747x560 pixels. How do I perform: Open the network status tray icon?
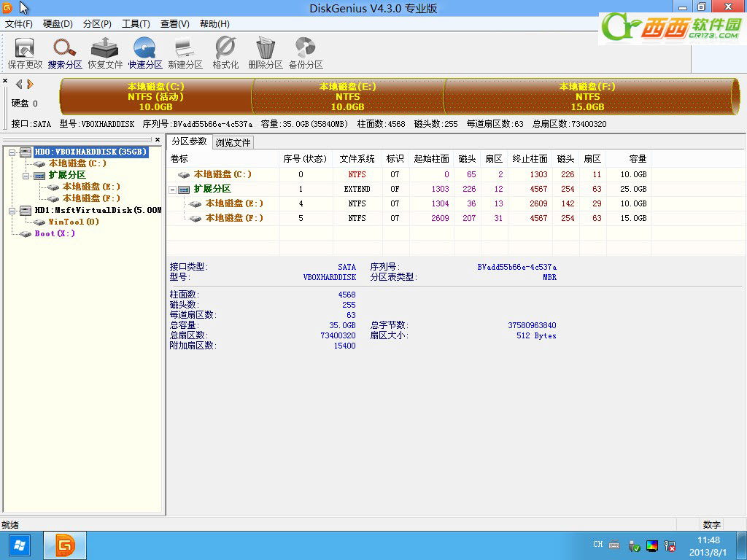point(670,545)
